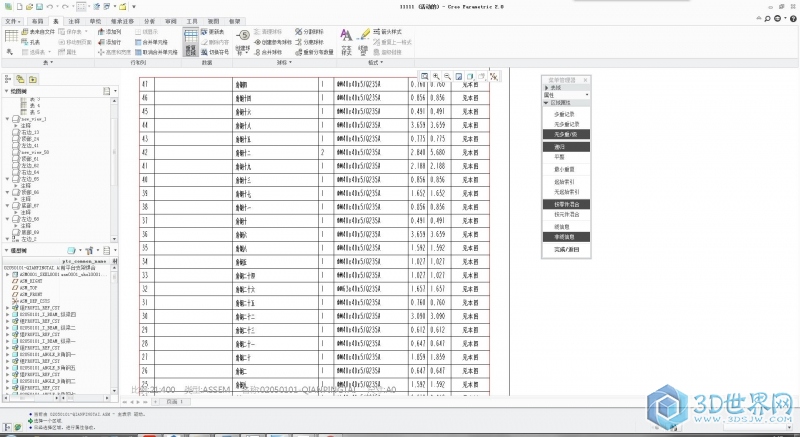Click 合并单元格 (merge cells)
This screenshot has height=437, width=800.
[152, 42]
